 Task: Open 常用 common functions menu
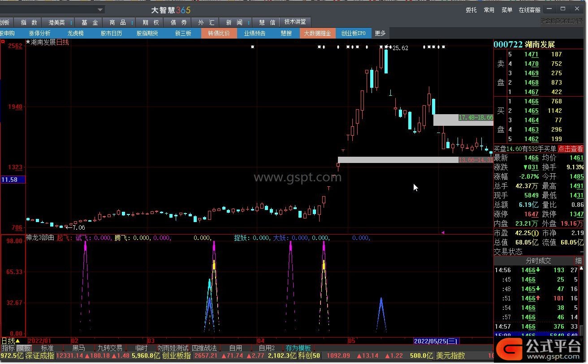(x=489, y=10)
